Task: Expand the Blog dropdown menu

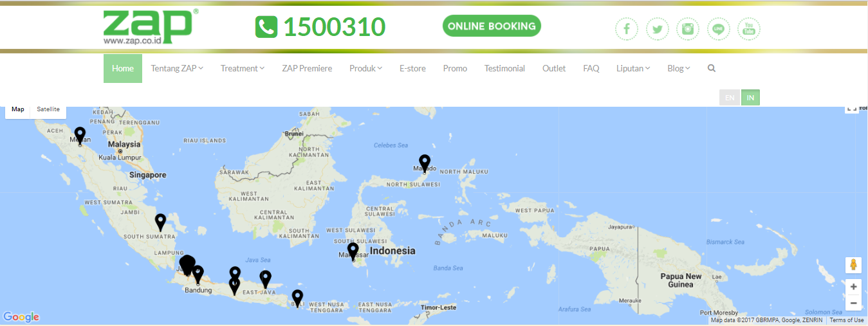Action: 678,68
